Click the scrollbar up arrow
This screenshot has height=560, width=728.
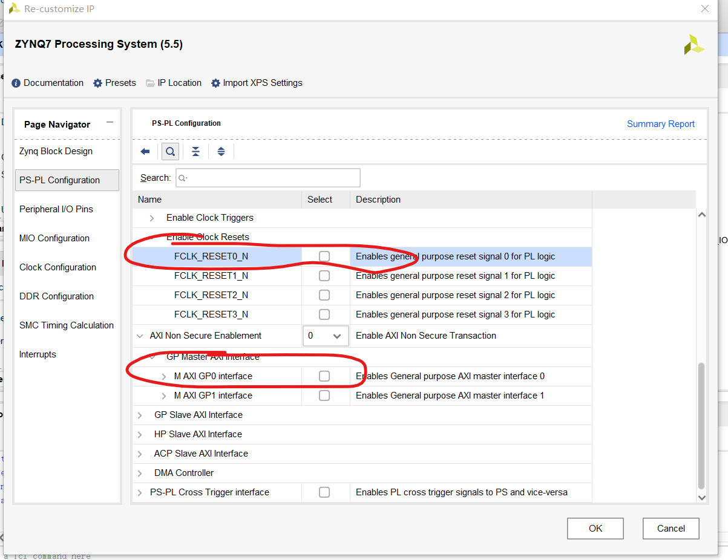[702, 214]
